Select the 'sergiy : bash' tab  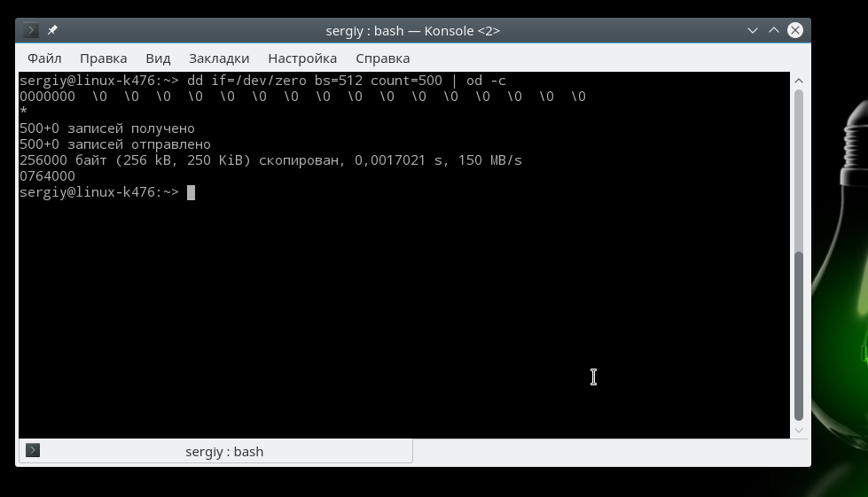(224, 451)
